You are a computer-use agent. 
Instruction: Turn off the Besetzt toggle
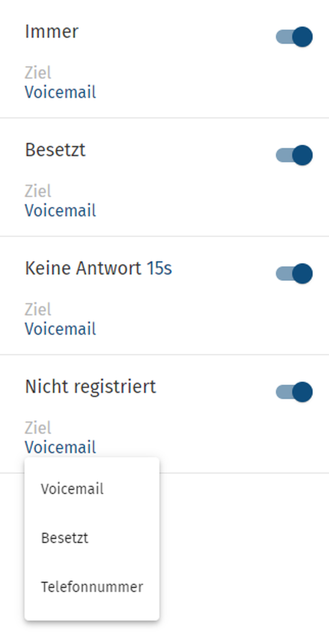coord(294,155)
